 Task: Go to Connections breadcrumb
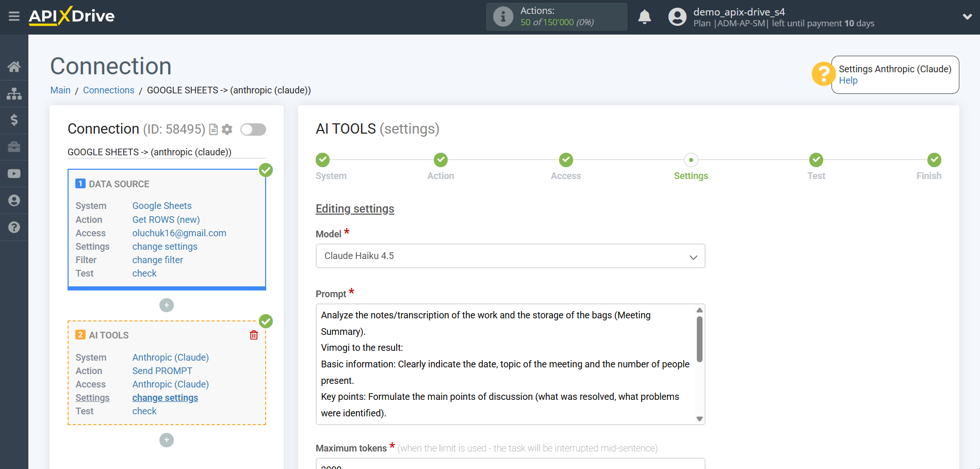(x=108, y=90)
